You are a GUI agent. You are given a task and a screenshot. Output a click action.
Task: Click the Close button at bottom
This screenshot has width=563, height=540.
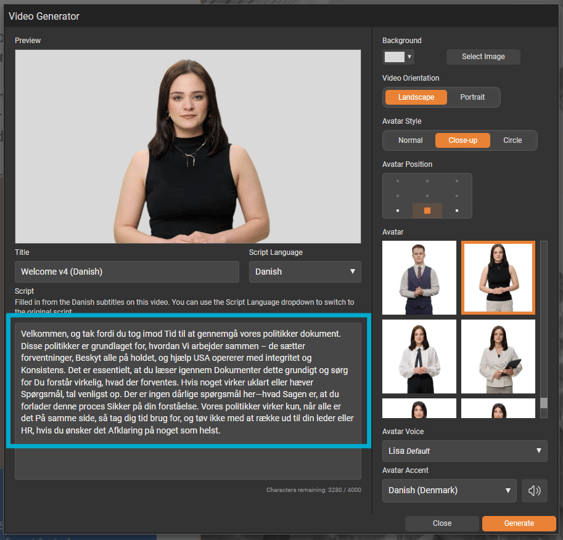[x=442, y=523]
